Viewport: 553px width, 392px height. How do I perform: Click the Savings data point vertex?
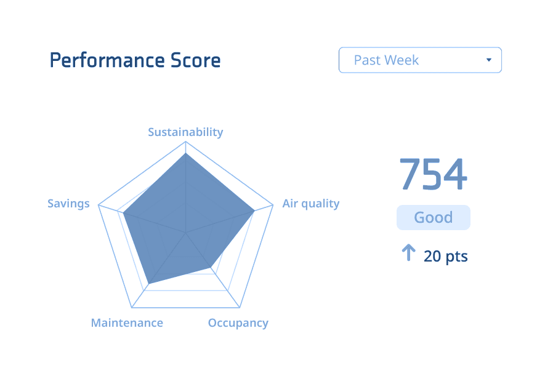click(123, 213)
